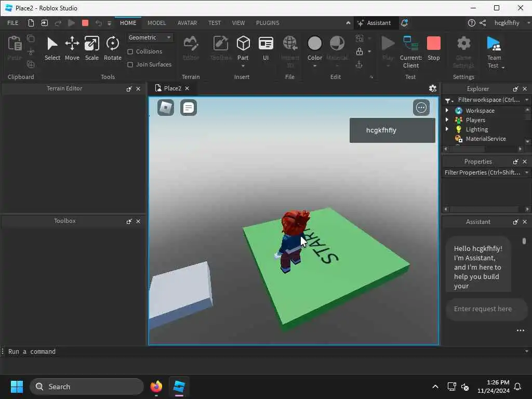Switch to the MODEL ribbon tab
The image size is (532, 399).
(x=156, y=23)
